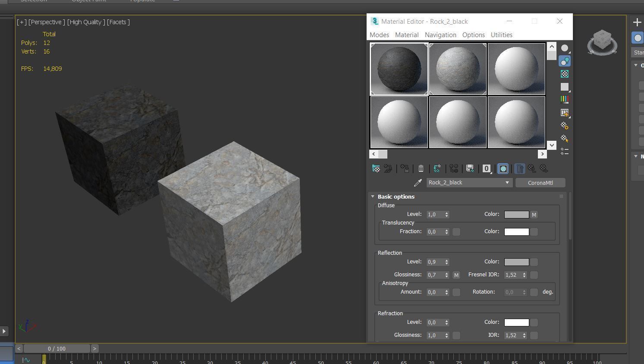Open the Rock_2_black material name dropdown
Screen dimensions: 644x364
click(x=469, y=183)
